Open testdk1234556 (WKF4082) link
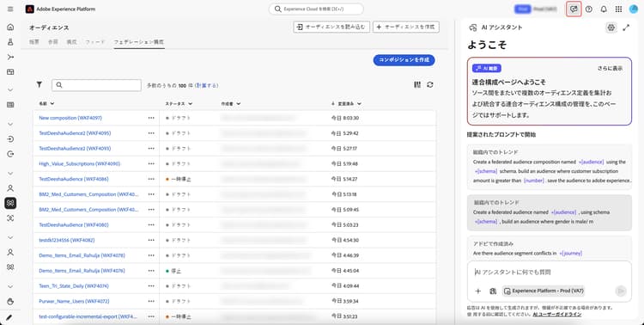Screen dimensions: 644x325 [66, 240]
